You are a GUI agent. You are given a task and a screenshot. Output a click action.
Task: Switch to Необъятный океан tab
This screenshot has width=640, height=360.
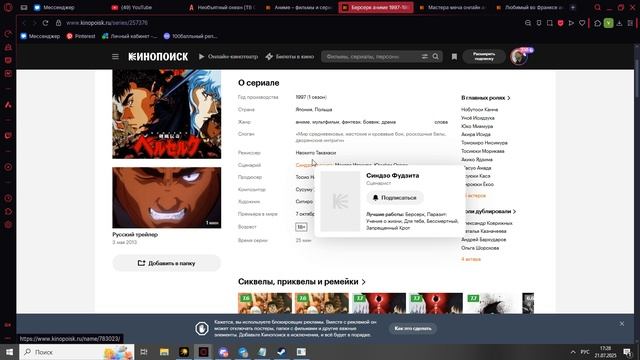222,7
